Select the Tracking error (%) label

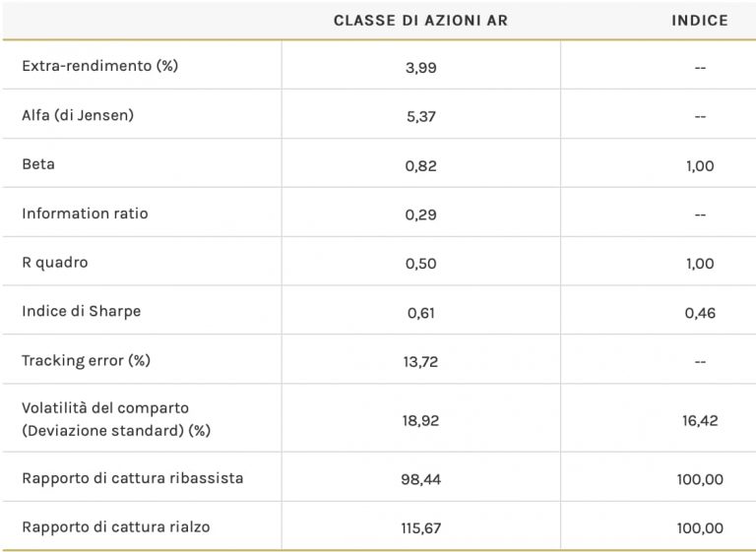click(86, 360)
